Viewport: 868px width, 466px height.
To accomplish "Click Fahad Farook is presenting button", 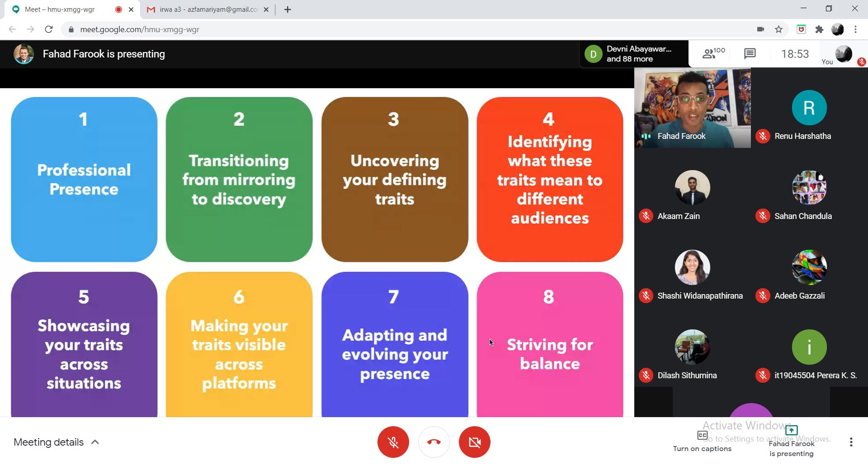I will [x=791, y=442].
